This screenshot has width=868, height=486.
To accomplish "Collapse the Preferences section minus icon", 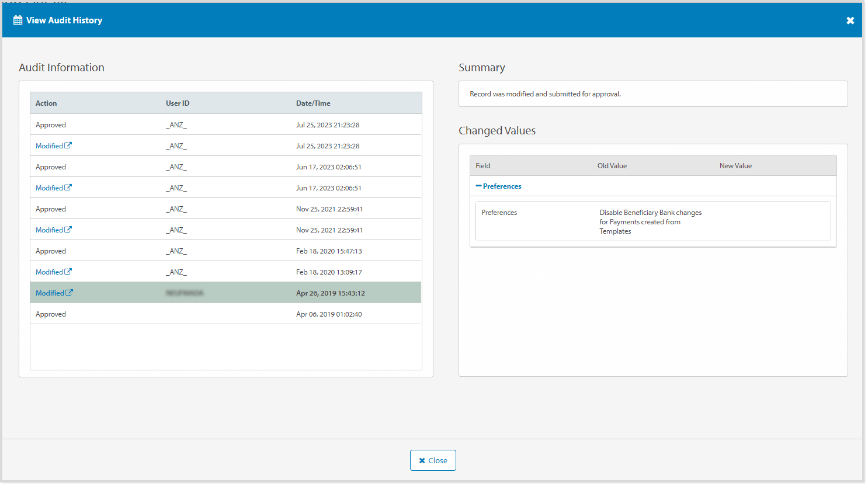I will [478, 186].
